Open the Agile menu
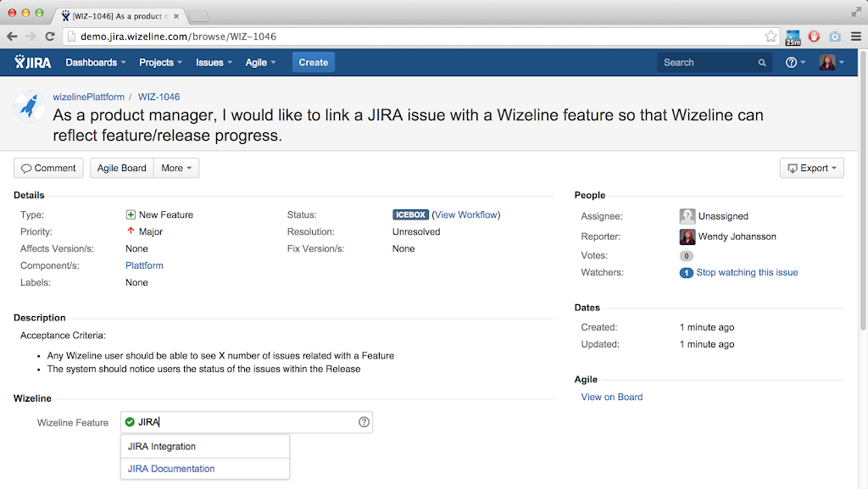 [260, 62]
